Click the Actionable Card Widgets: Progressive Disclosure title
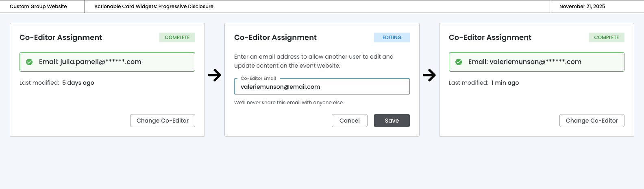 tap(154, 7)
